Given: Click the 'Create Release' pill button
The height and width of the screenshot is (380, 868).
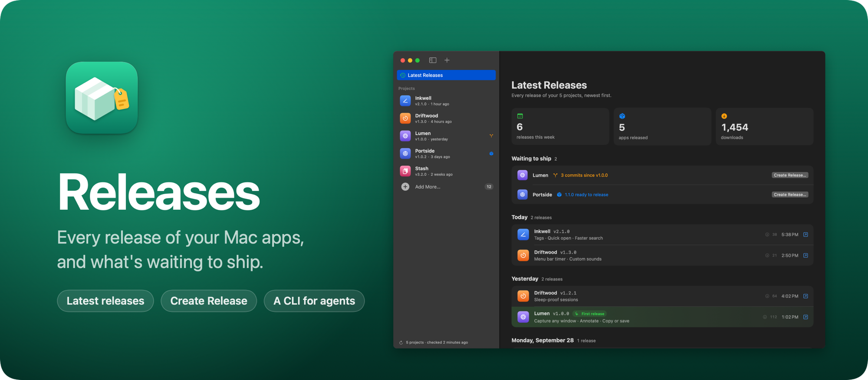Looking at the screenshot, I should [209, 301].
